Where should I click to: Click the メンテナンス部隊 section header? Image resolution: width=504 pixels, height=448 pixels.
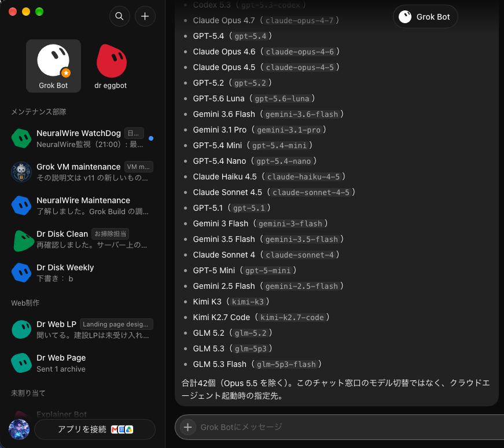click(x=39, y=112)
